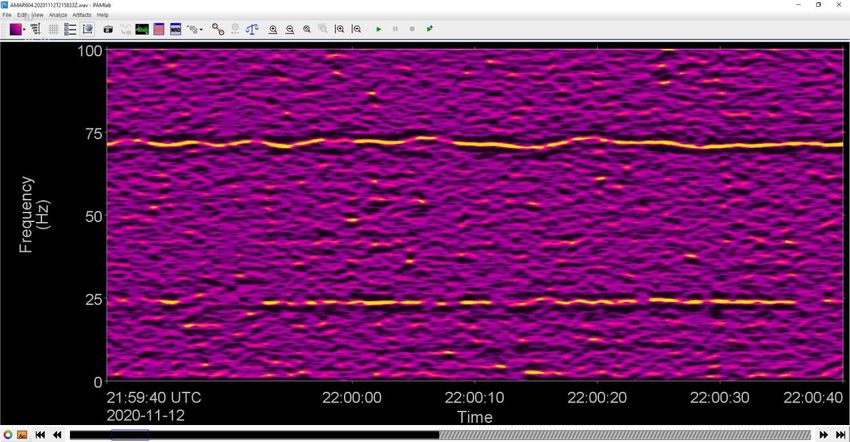
Task: Click the blue-green pin marker icon
Action: tap(429, 29)
